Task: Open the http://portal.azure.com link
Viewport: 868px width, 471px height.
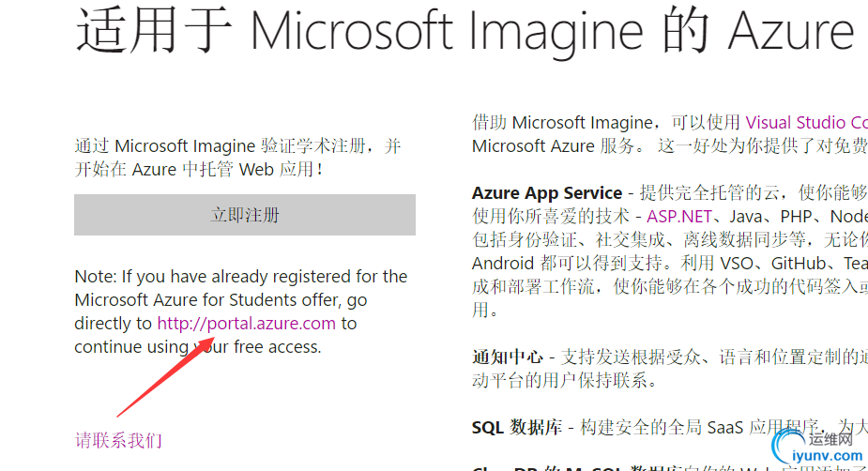Action: (247, 323)
